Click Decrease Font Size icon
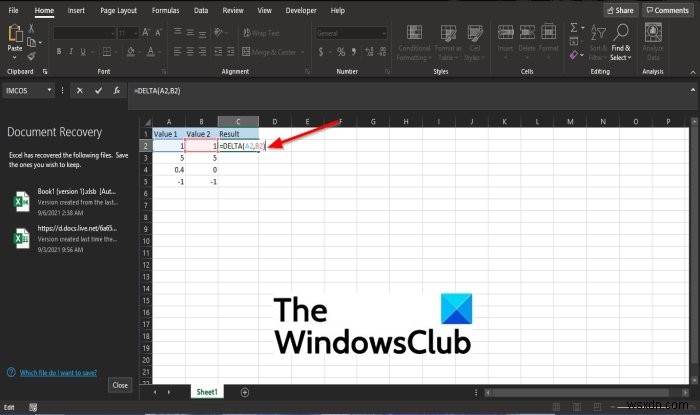 point(158,33)
